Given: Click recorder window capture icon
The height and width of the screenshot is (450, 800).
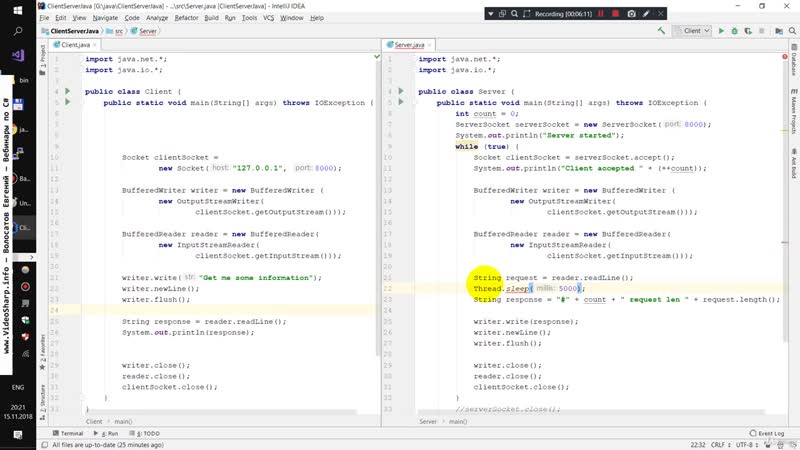Looking at the screenshot, I should 502,14.
